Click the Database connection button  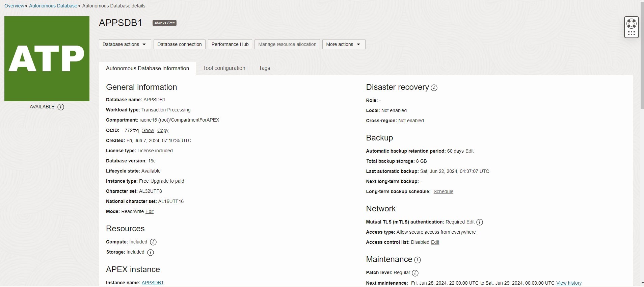(x=180, y=44)
